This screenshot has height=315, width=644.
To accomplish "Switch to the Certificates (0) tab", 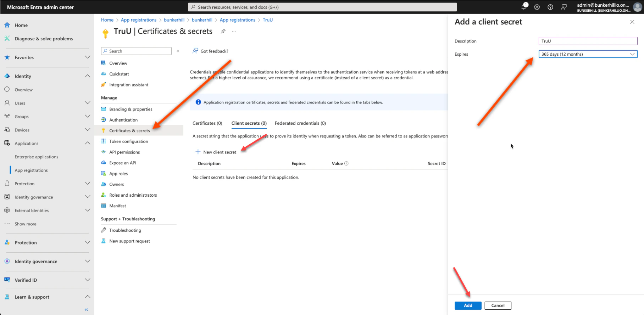I will tap(207, 123).
